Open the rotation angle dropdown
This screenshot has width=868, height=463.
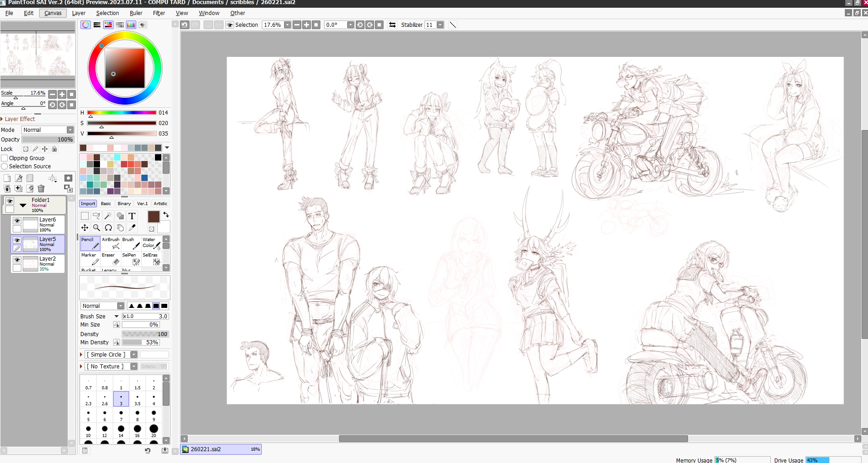[350, 25]
